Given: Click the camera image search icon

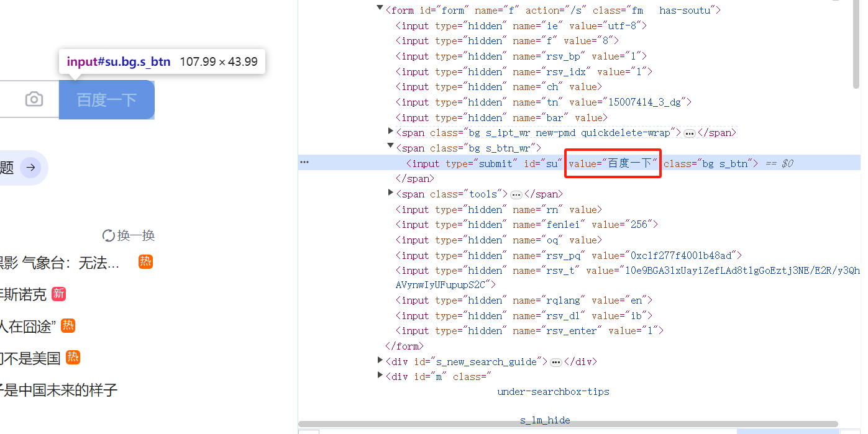Looking at the screenshot, I should [x=34, y=99].
